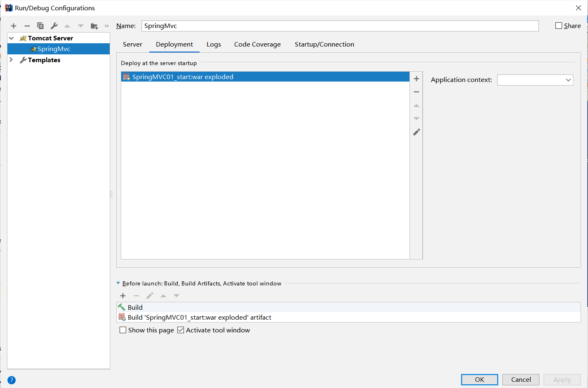Copy the selected configuration
The height and width of the screenshot is (388, 588).
[x=40, y=26]
